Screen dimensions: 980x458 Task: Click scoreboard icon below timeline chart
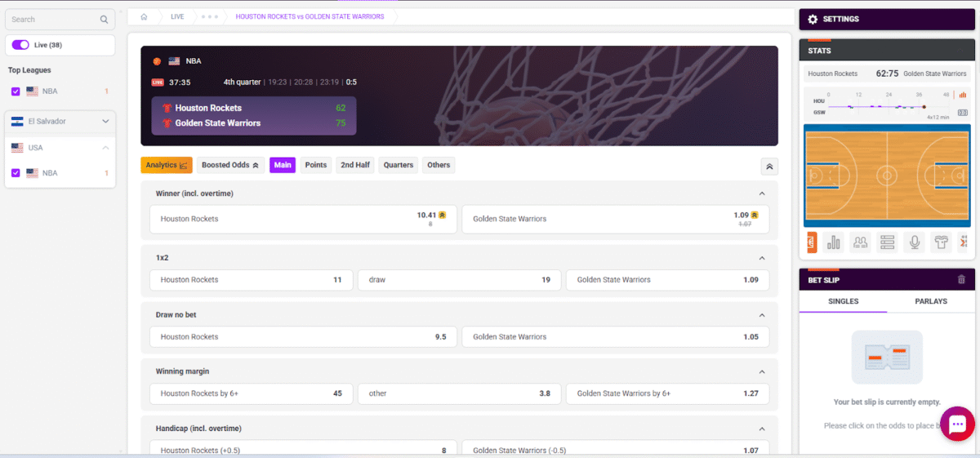963,113
